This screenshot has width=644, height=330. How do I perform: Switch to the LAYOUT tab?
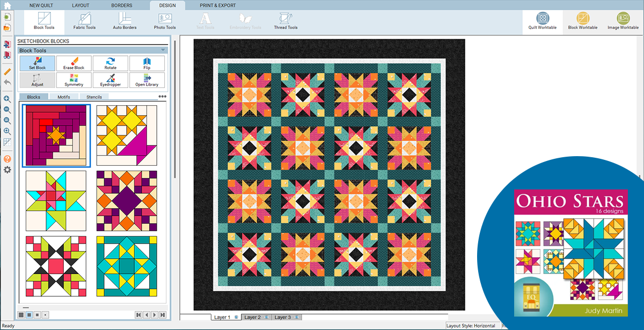[80, 5]
